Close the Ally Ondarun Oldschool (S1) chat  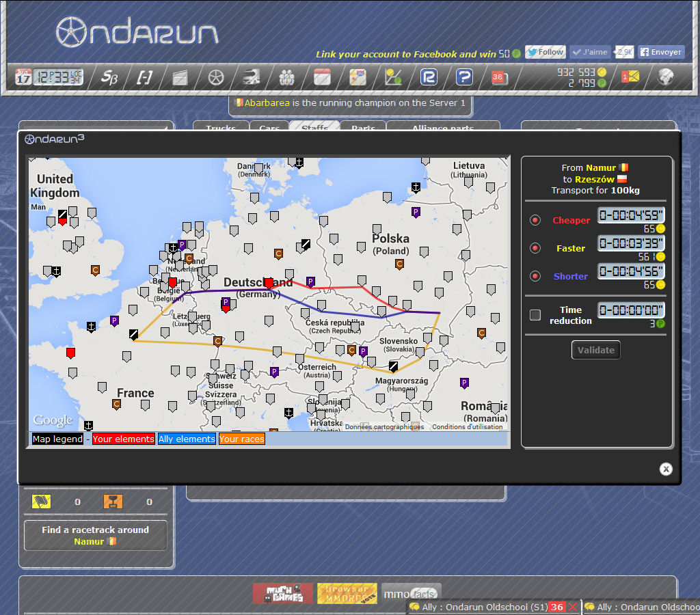tap(574, 607)
